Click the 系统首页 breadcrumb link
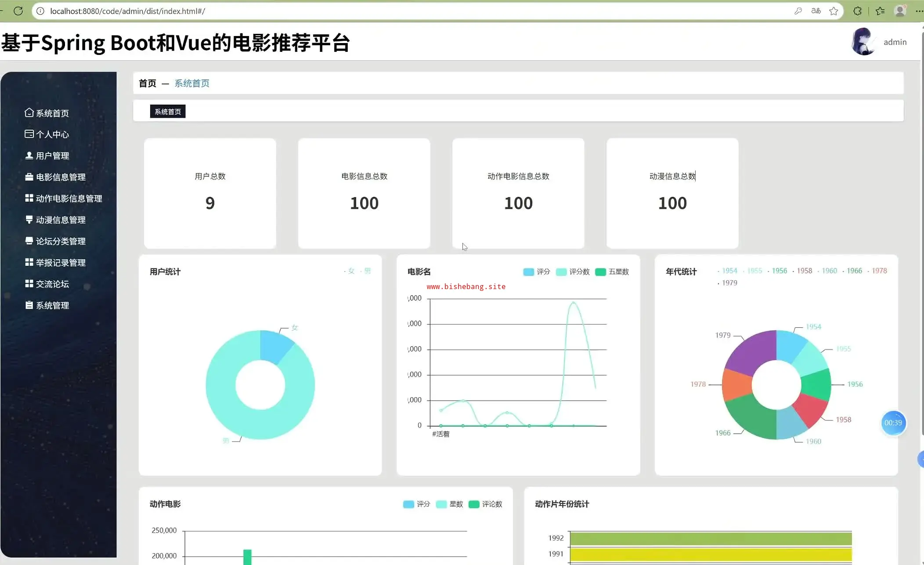The image size is (924, 565). (x=192, y=83)
